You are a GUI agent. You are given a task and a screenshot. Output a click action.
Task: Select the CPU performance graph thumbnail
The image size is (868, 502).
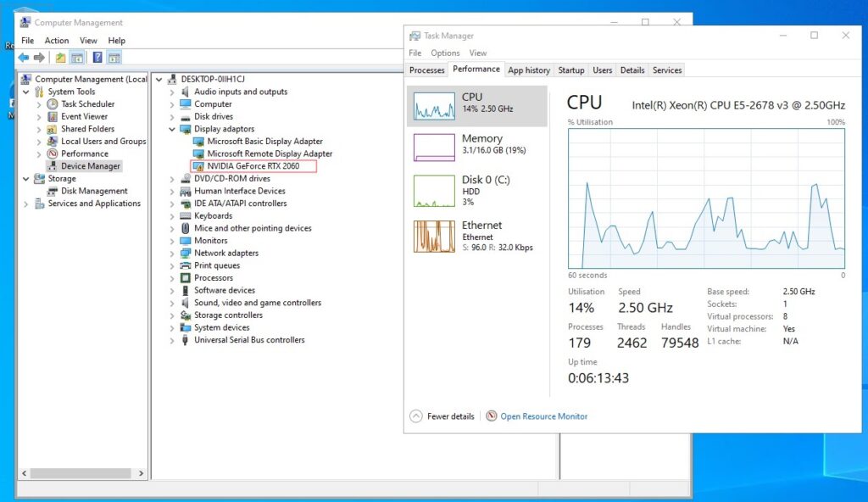[x=434, y=106]
